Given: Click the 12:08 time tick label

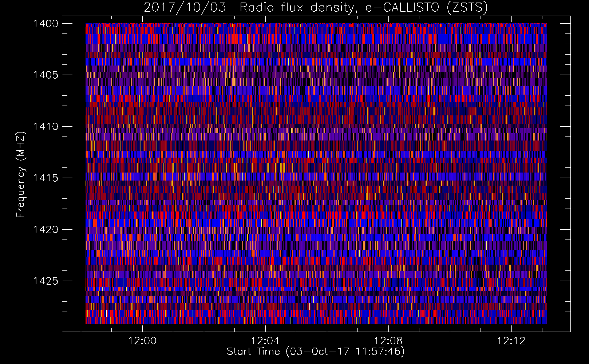Looking at the screenshot, I should (x=389, y=341).
